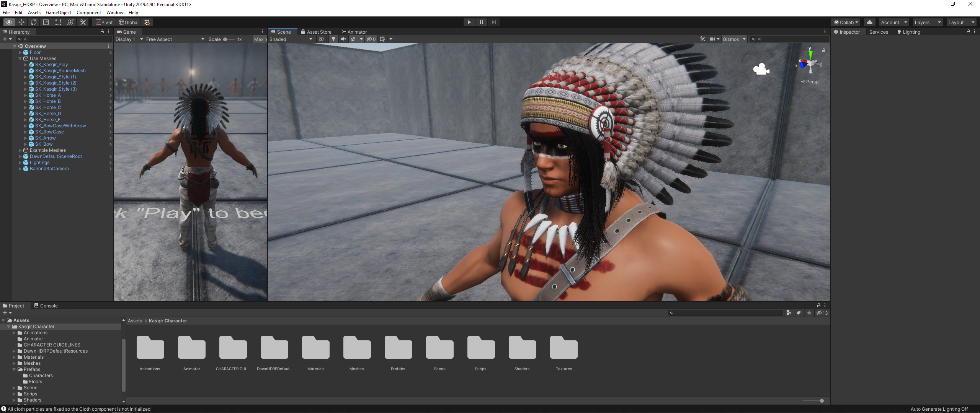Select the combined Transform tool
The image size is (980, 413).
70,22
